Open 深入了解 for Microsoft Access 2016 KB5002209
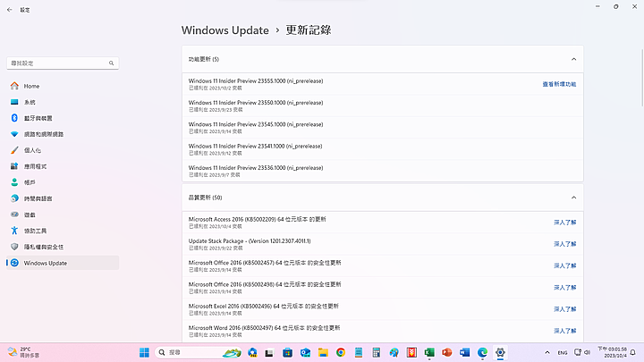Image resolution: width=644 pixels, height=362 pixels. tap(564, 223)
